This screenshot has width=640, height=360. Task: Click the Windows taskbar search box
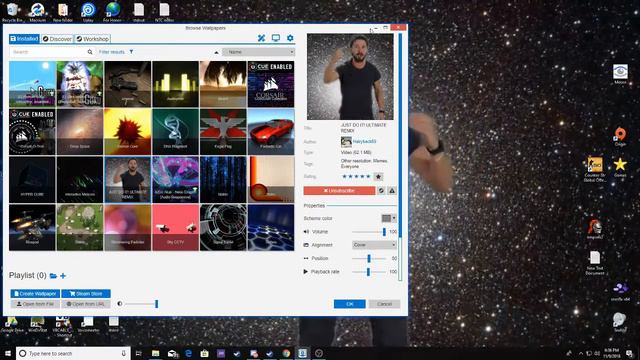(x=73, y=353)
